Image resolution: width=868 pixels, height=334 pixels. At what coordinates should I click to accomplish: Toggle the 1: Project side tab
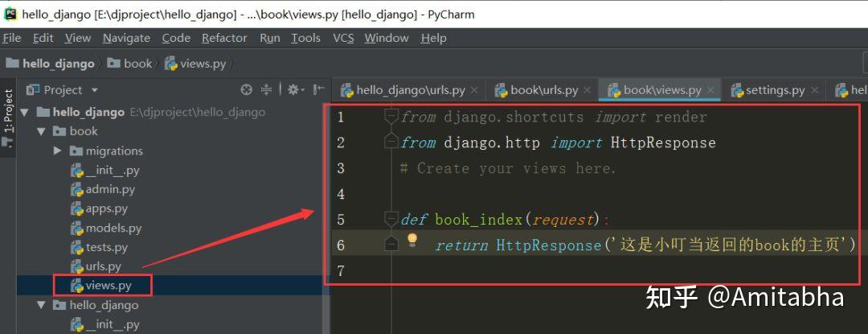8,118
